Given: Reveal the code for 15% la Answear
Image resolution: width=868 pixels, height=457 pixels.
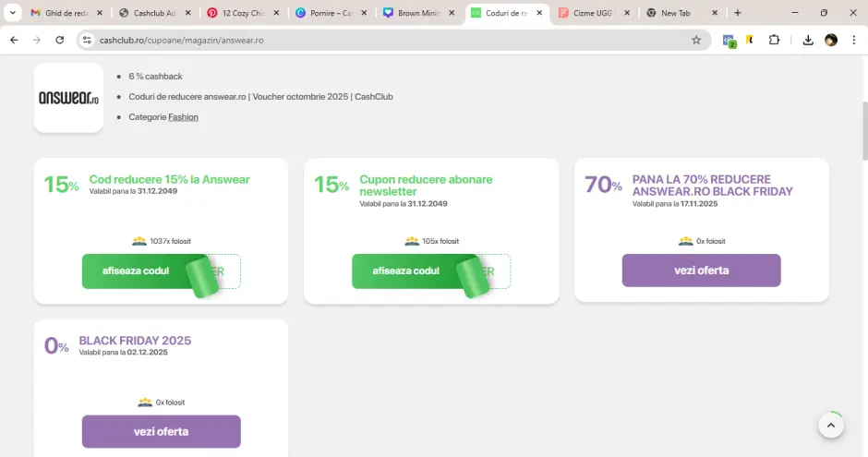Looking at the screenshot, I should [136, 271].
